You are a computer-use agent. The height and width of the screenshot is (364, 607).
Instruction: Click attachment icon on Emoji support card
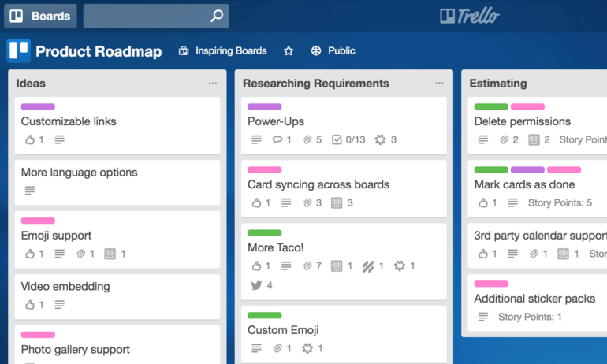[80, 254]
